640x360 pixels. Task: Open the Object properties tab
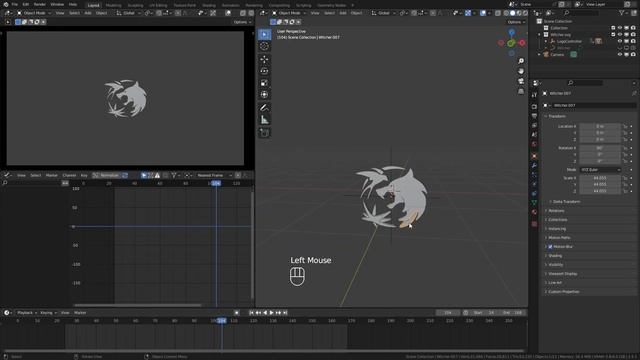534,156
